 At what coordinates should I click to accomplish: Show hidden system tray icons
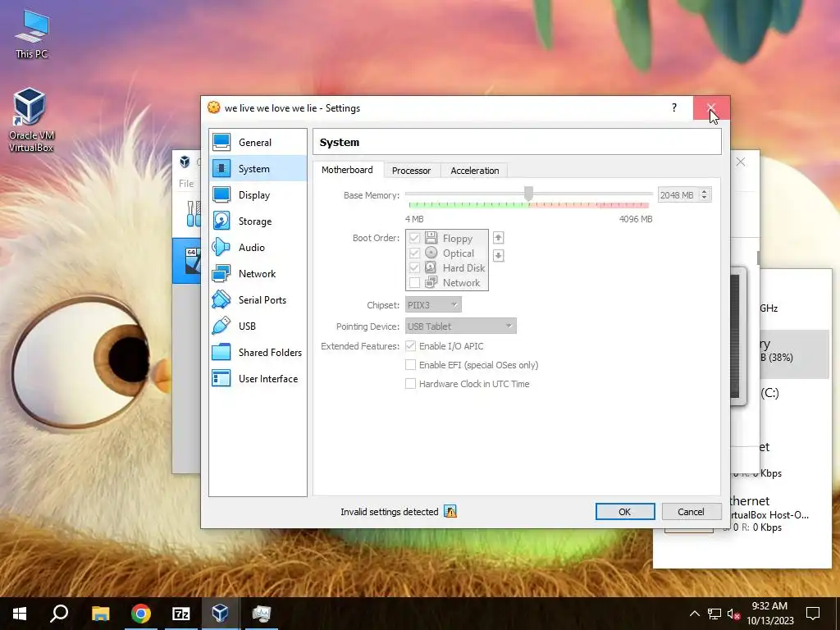(694, 614)
